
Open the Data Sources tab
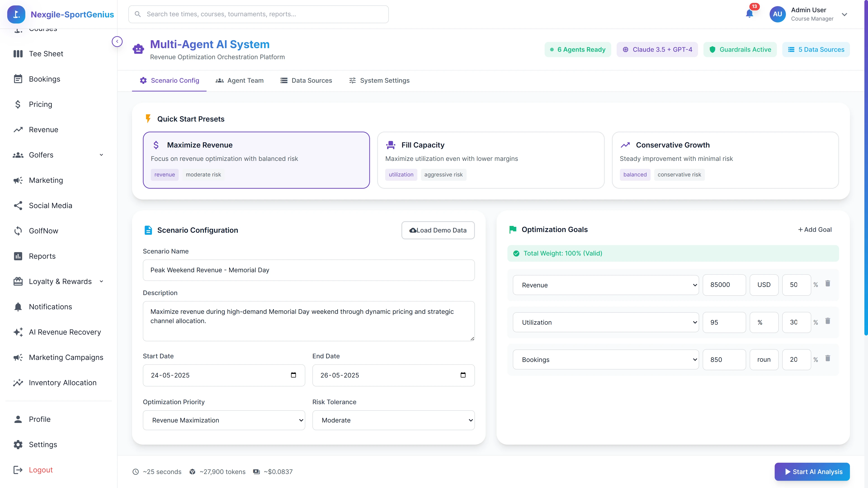click(306, 80)
